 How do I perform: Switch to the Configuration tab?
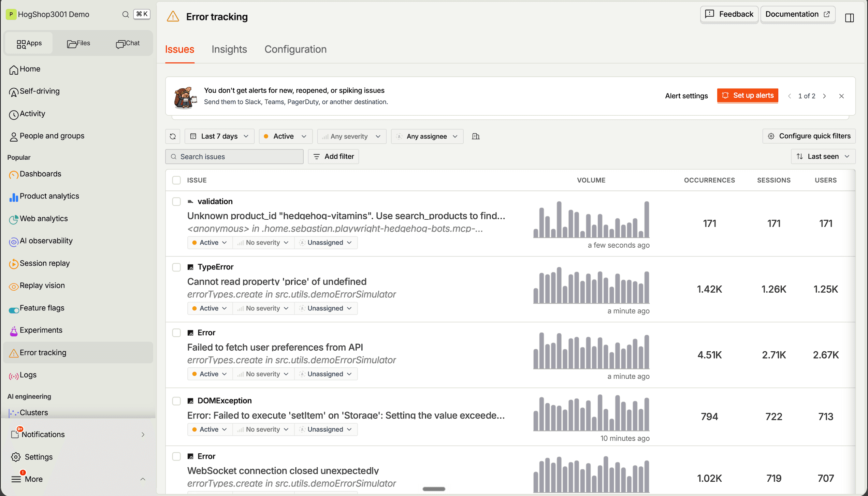pyautogui.click(x=295, y=49)
